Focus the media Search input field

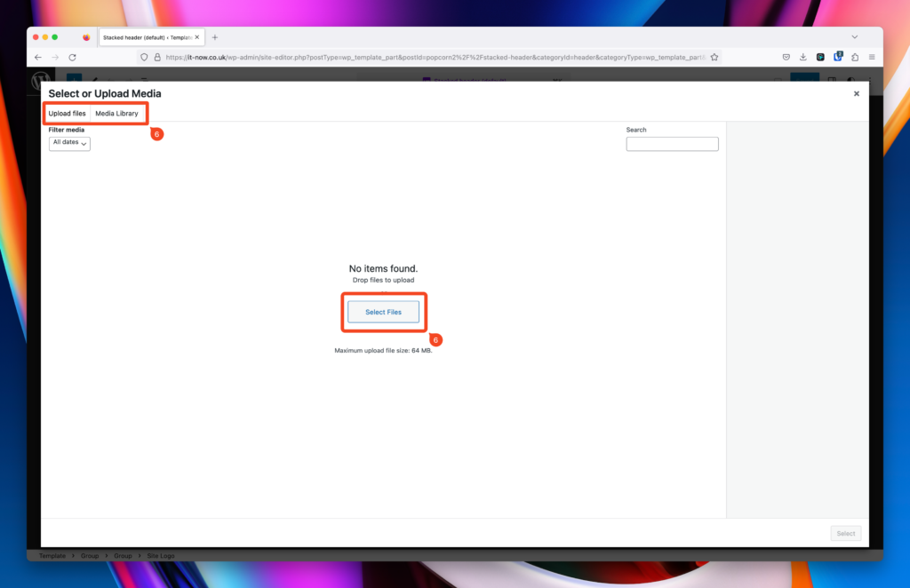click(672, 144)
